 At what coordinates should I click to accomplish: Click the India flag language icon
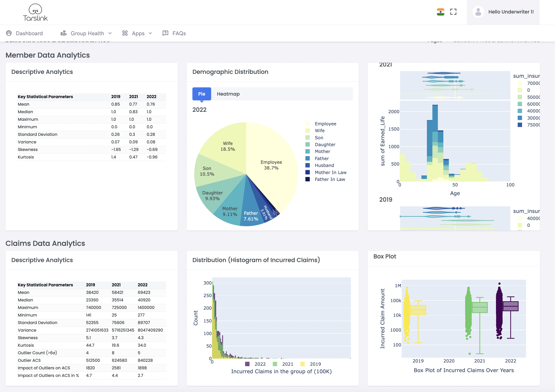440,12
